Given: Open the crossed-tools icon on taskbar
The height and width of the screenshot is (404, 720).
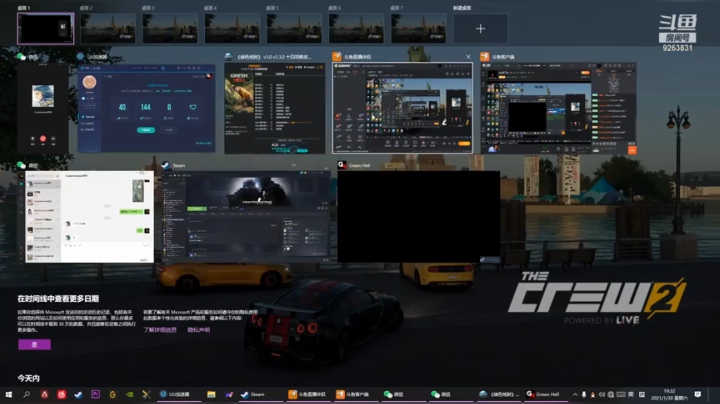Looking at the screenshot, I should pyautogui.click(x=146, y=394).
